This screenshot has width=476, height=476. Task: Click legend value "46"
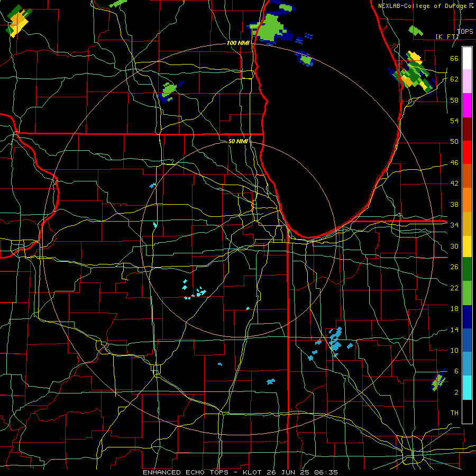click(454, 162)
